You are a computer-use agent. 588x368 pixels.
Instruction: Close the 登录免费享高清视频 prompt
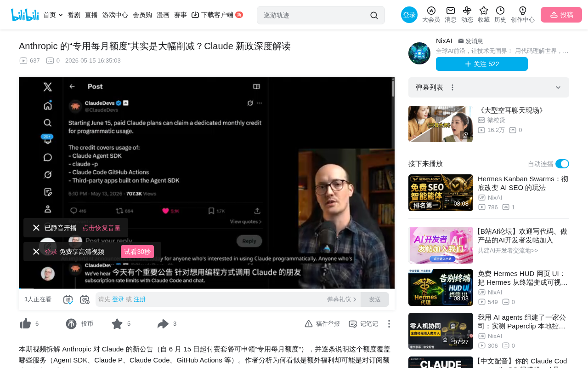[x=36, y=252]
